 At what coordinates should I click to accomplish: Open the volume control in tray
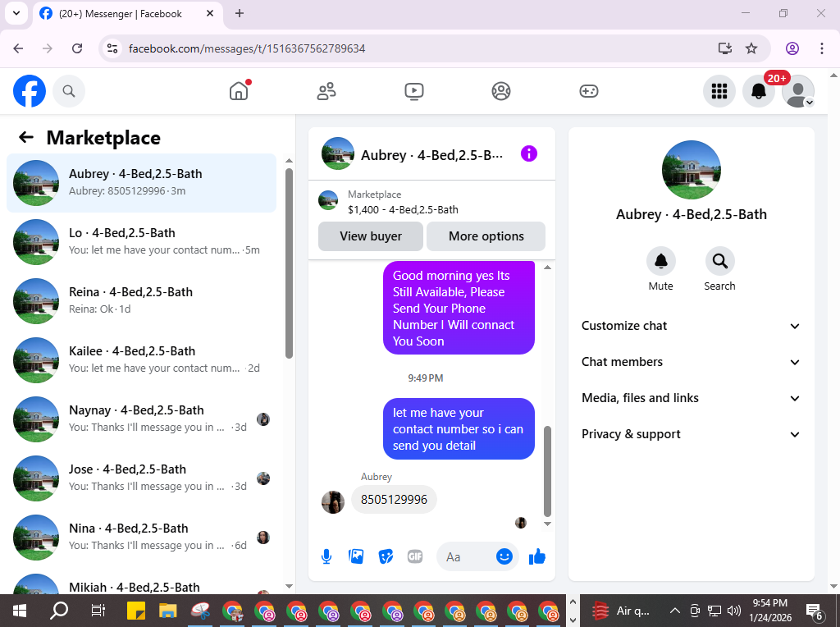pyautogui.click(x=734, y=611)
